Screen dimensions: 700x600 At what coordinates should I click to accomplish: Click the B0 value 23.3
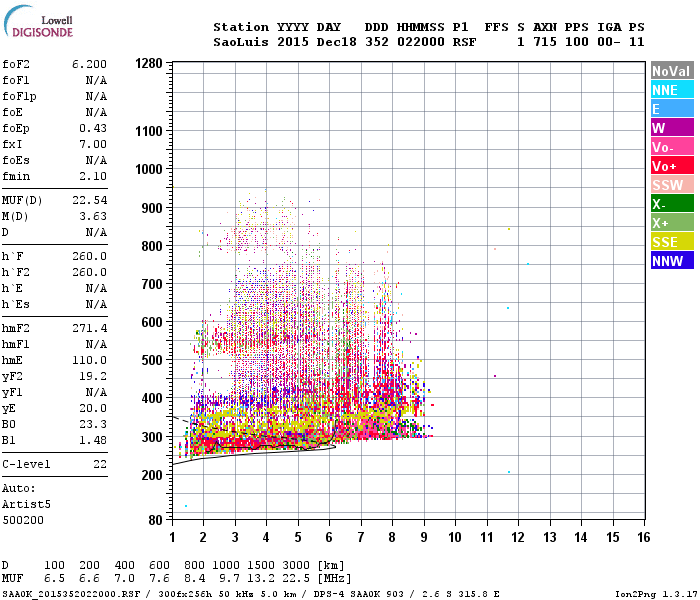coord(93,424)
